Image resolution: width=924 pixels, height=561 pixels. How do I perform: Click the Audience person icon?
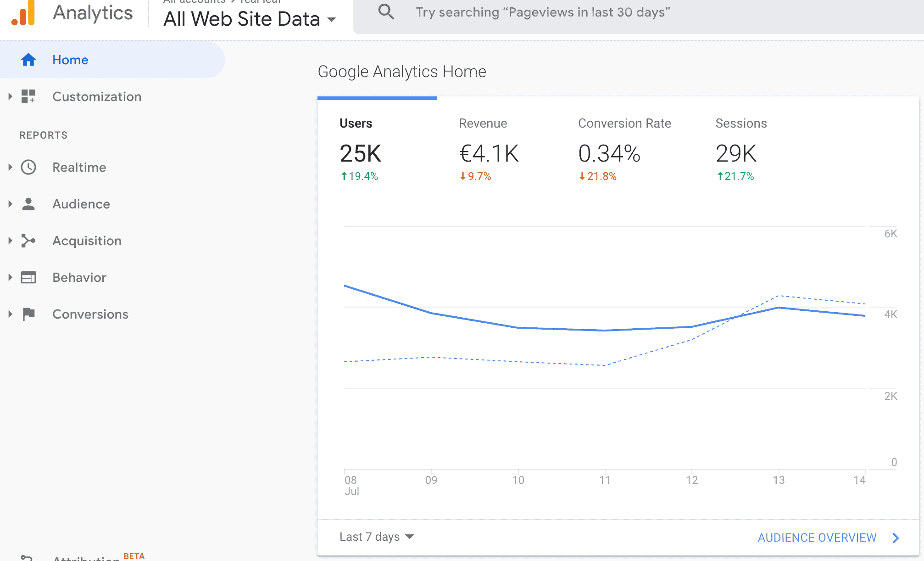28,204
